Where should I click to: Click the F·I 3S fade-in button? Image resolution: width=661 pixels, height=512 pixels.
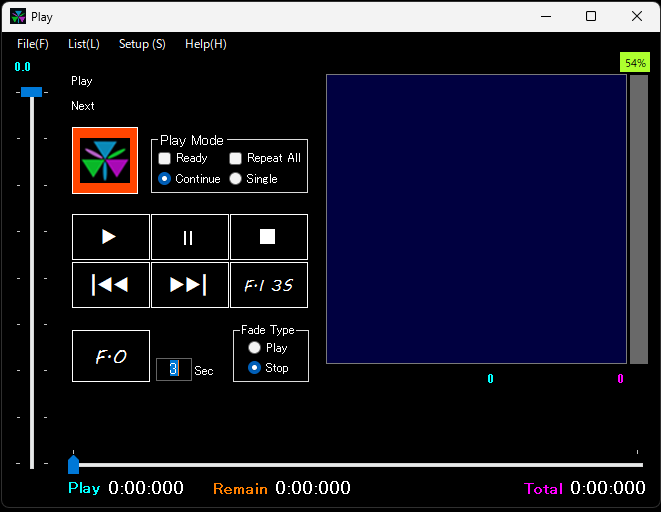coord(268,285)
